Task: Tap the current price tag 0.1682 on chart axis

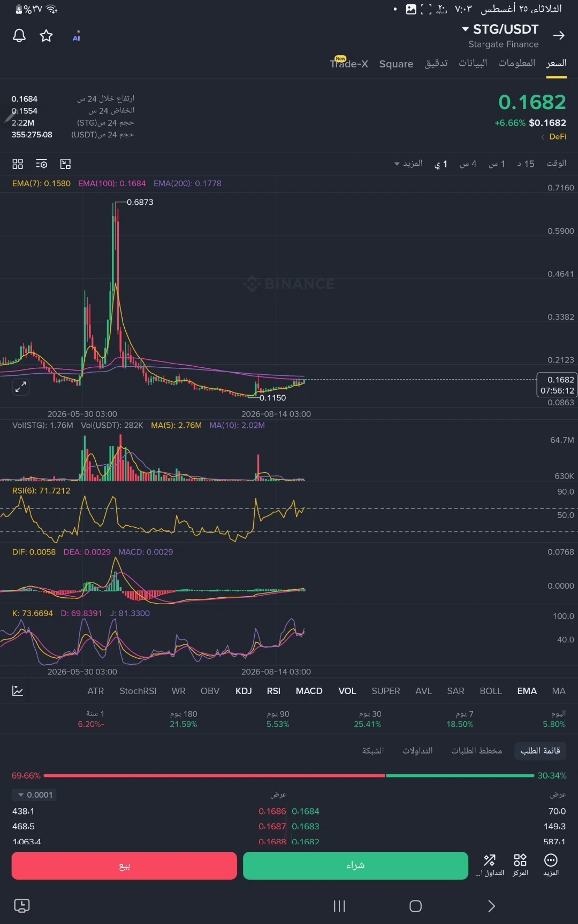Action: [x=557, y=385]
